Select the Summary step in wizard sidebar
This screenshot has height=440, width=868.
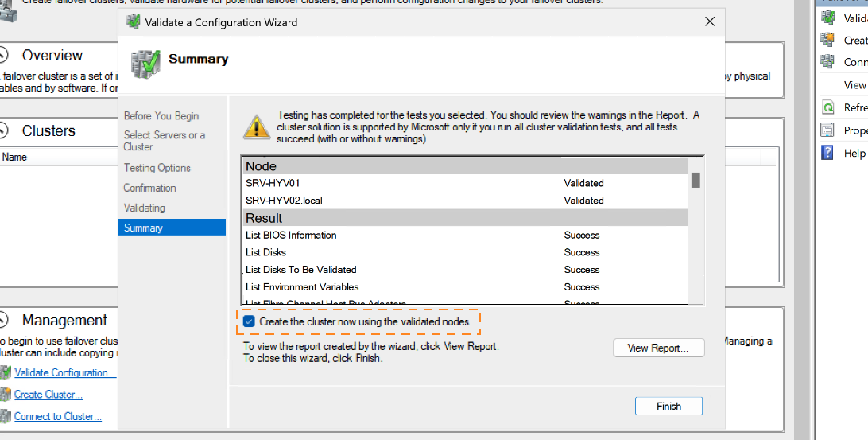172,228
